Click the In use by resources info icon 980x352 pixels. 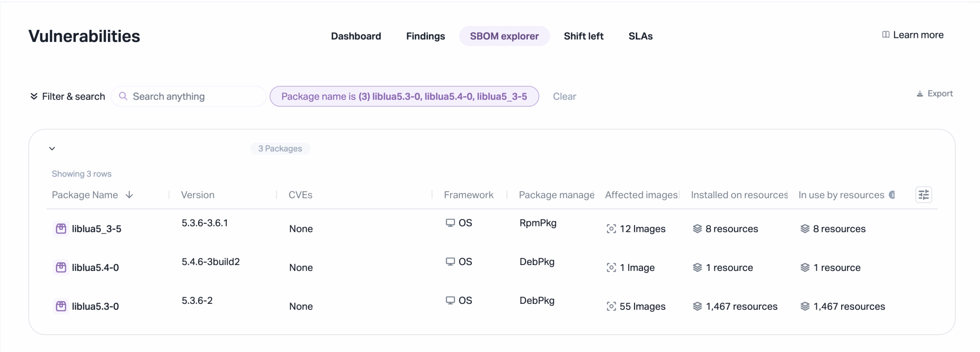tap(892, 195)
